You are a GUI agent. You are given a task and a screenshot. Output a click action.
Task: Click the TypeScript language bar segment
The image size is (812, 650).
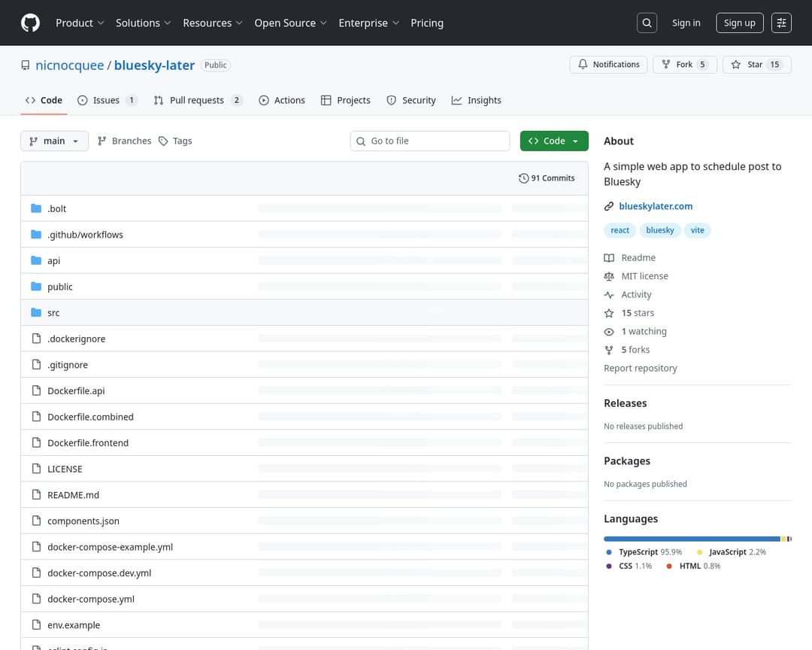692,539
